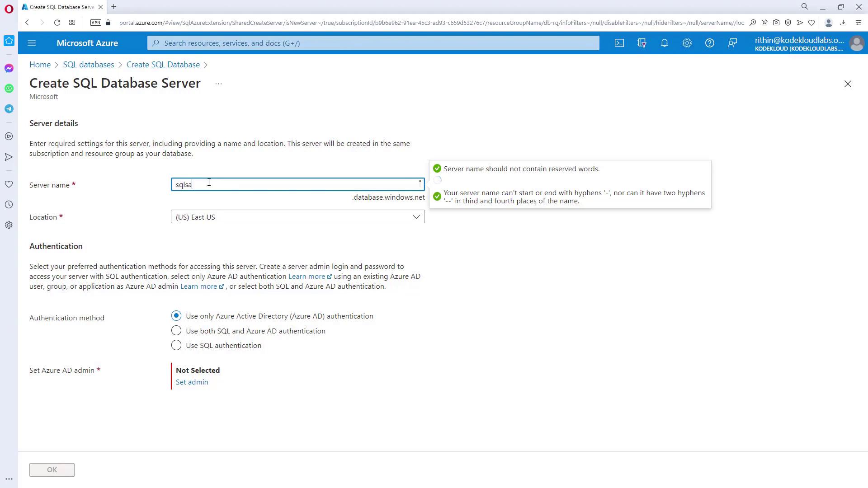
Task: Select Use SQL authentication option
Action: click(176, 345)
